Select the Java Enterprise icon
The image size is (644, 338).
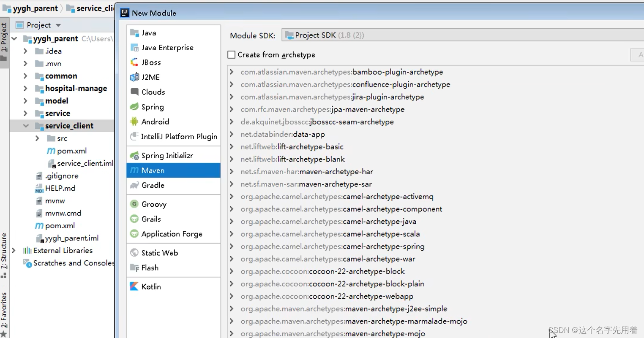134,48
